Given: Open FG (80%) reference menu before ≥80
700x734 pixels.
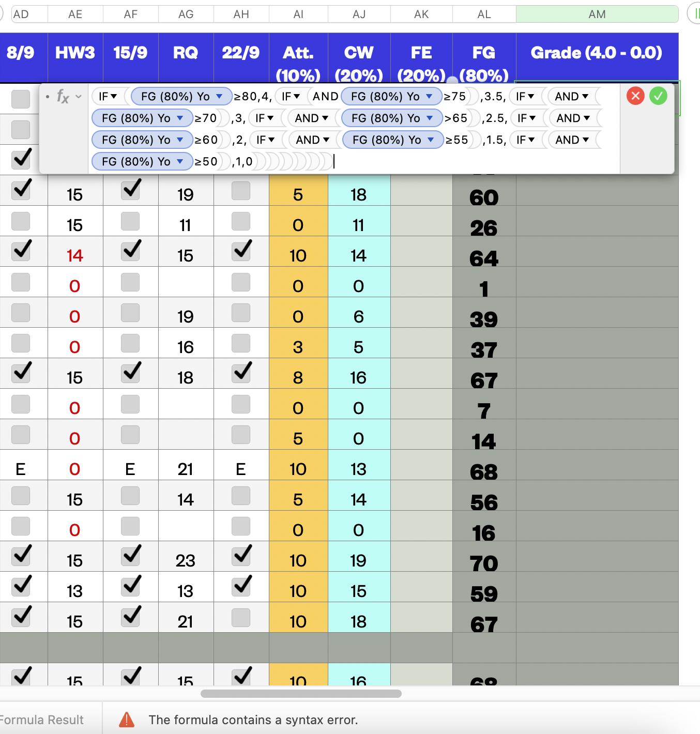Looking at the screenshot, I should pos(220,96).
